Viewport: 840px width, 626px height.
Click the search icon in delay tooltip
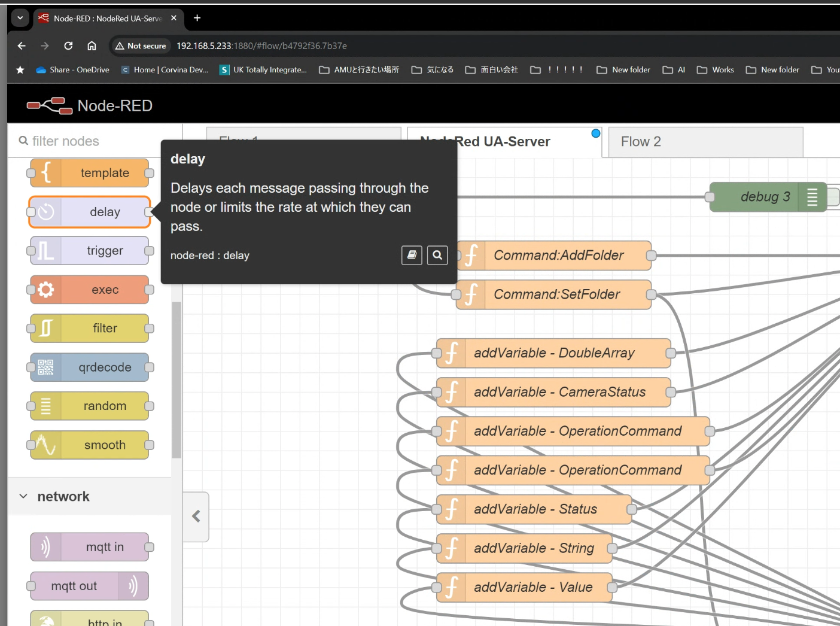click(x=437, y=256)
